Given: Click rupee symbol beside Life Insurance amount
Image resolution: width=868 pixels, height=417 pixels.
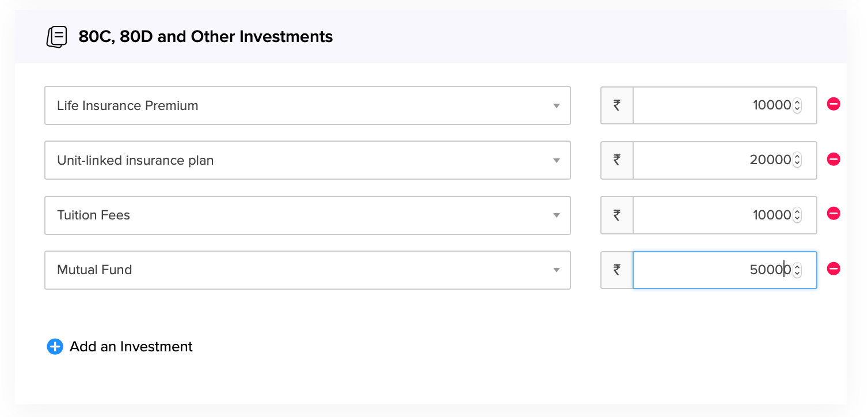Looking at the screenshot, I should (617, 105).
